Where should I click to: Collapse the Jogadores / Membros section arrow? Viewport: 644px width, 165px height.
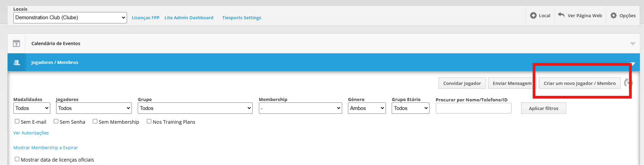pos(632,64)
